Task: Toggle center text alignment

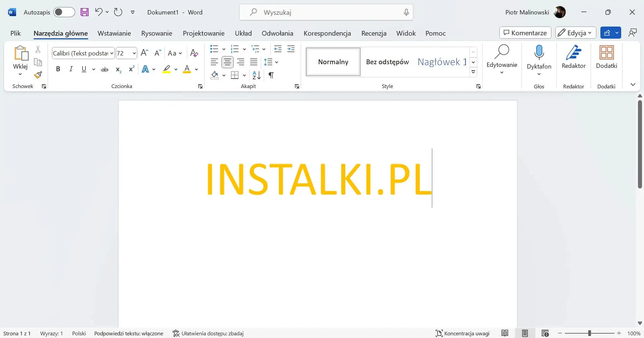Action: 228,62
